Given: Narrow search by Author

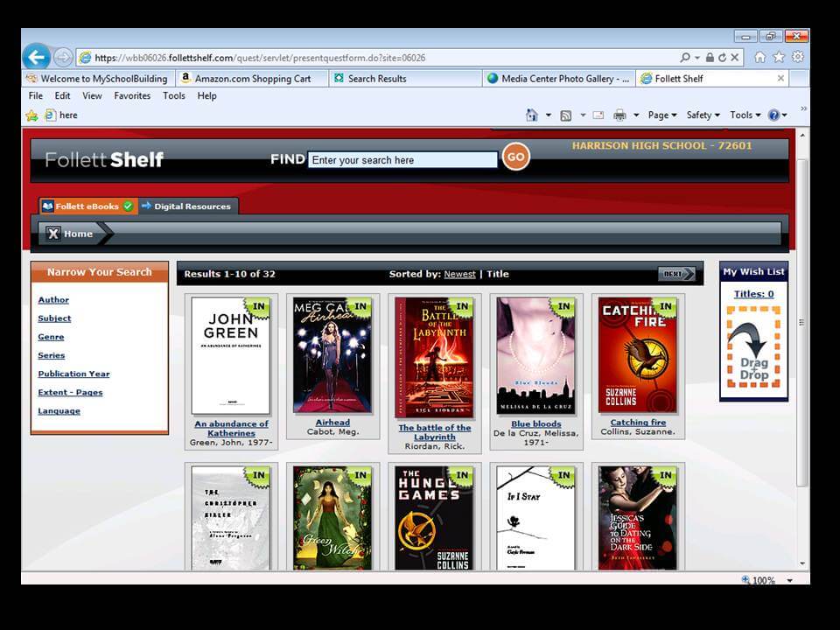Looking at the screenshot, I should tap(53, 300).
